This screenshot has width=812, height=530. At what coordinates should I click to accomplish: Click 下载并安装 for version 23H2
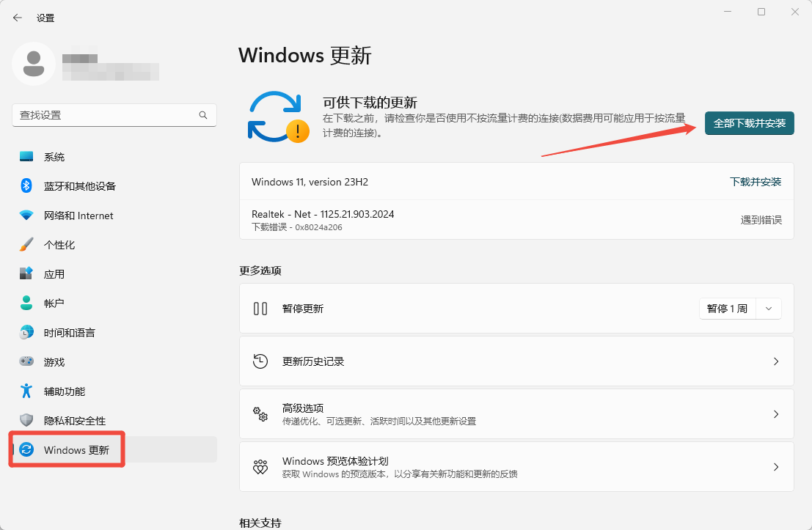[756, 182]
